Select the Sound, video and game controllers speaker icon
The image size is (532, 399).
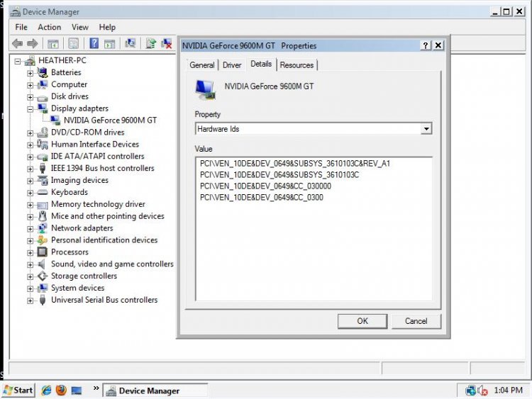click(42, 264)
